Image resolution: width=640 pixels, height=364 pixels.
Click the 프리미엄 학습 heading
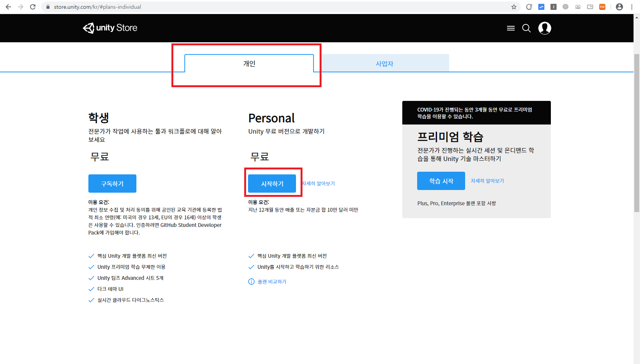pyautogui.click(x=450, y=137)
